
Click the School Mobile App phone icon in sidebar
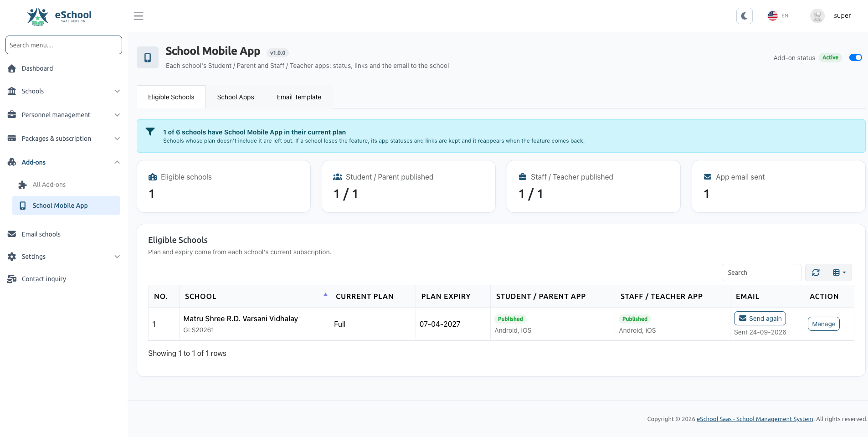click(23, 206)
